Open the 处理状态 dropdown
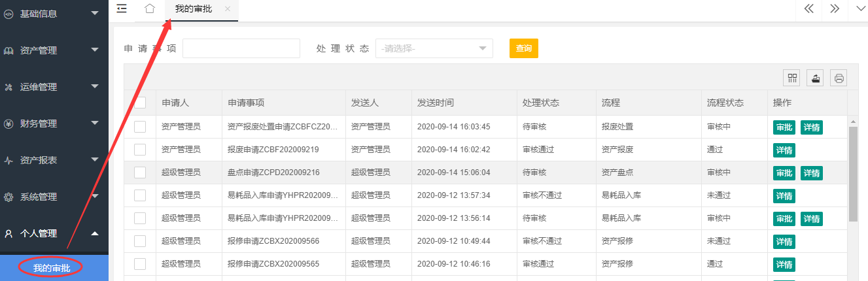The height and width of the screenshot is (281, 868). point(434,48)
